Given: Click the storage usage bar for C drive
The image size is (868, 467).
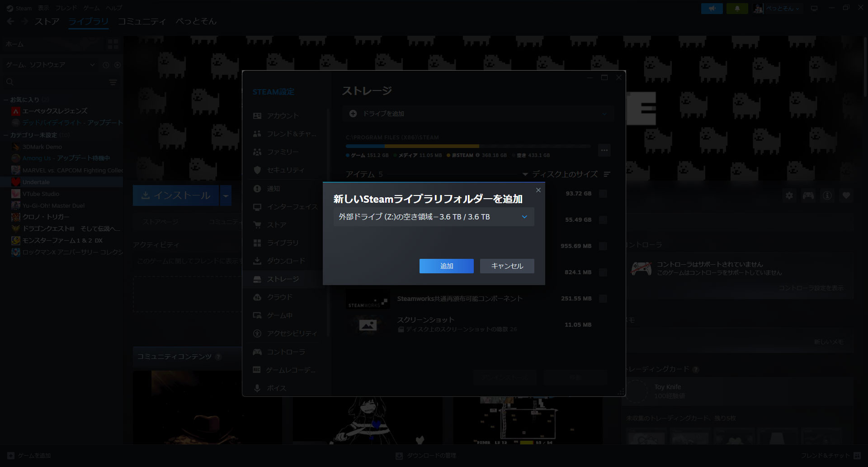Looking at the screenshot, I should tap(468, 146).
